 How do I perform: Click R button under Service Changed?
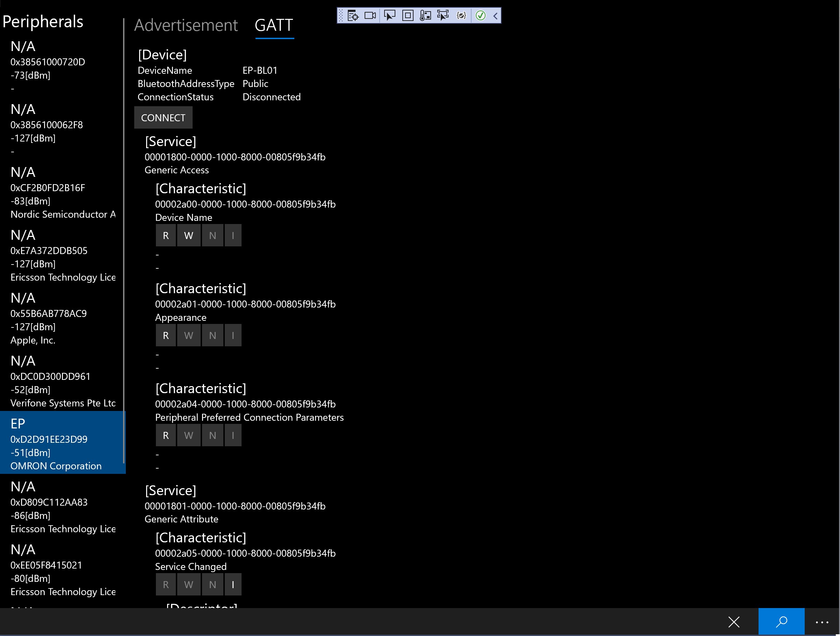coord(166,584)
